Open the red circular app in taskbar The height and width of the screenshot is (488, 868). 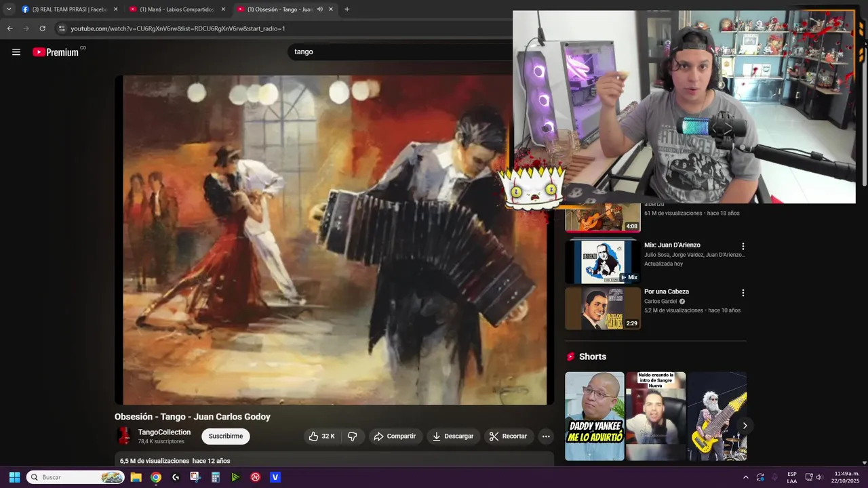[x=256, y=477]
